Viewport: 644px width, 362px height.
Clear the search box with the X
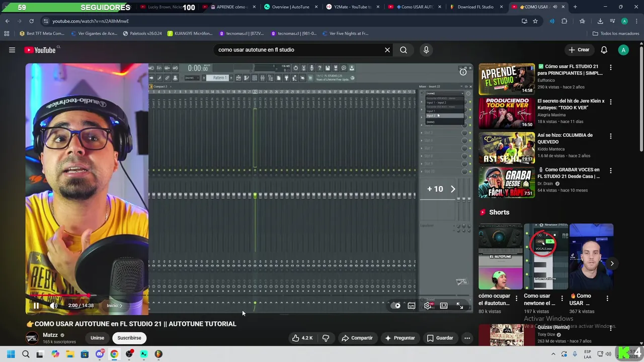(x=387, y=50)
